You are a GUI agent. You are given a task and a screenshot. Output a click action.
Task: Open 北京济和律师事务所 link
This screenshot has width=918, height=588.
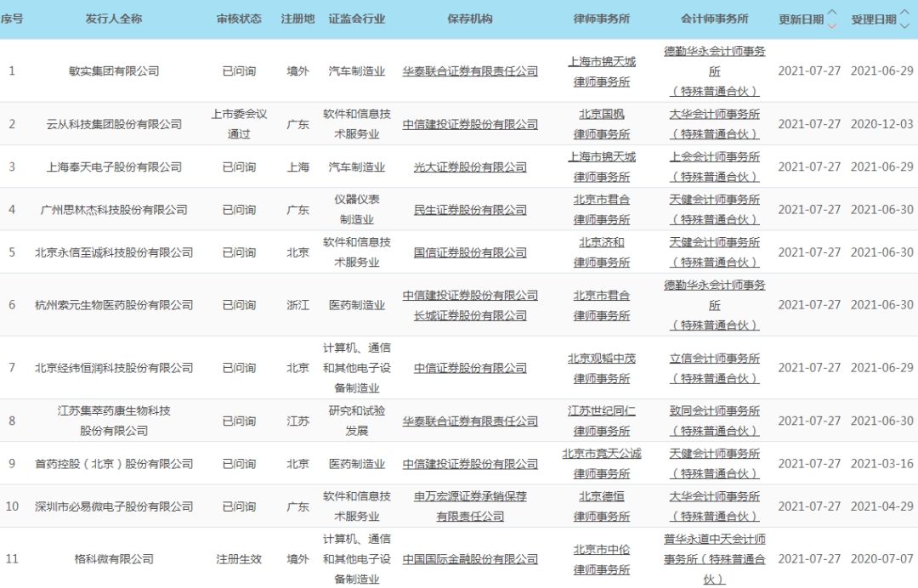601,252
